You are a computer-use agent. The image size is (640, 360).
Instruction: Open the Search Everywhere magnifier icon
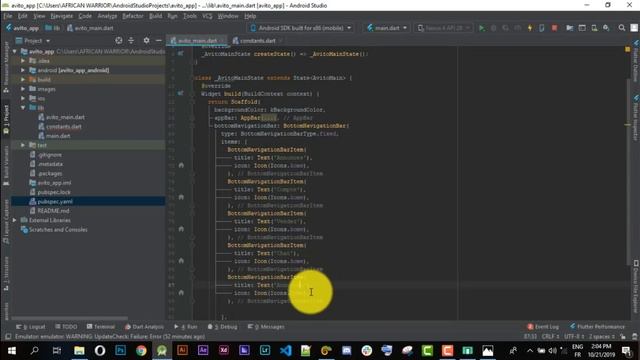[x=622, y=28]
